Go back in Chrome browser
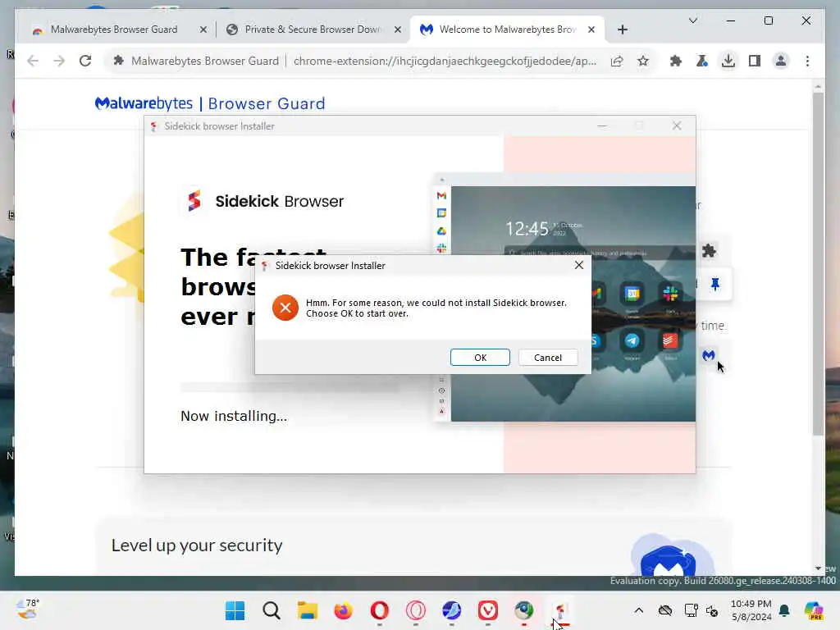The image size is (840, 630). (x=33, y=61)
